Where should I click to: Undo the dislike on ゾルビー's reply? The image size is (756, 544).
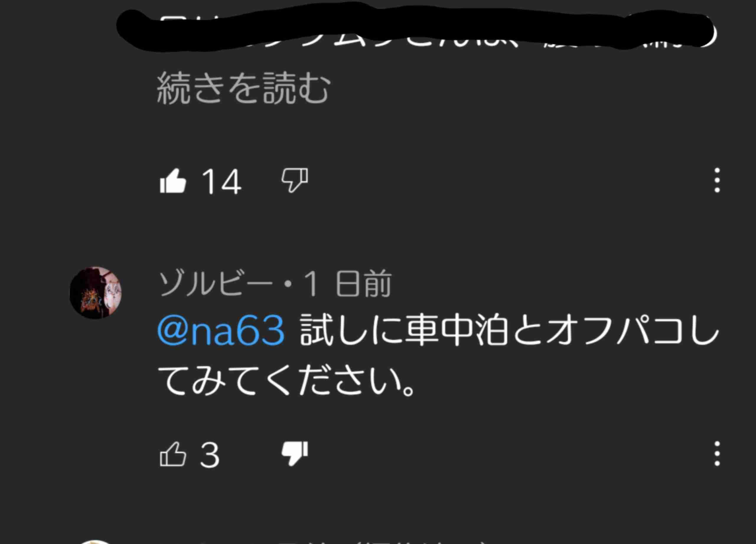tap(295, 454)
